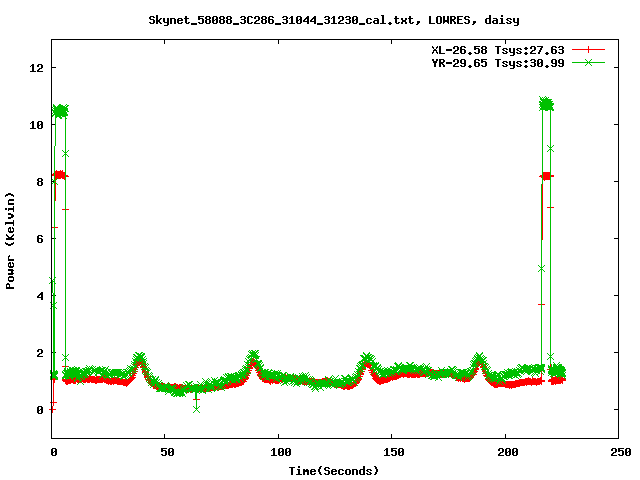Click the x-axis tick label 200
This screenshot has width=640, height=480.
click(x=507, y=452)
